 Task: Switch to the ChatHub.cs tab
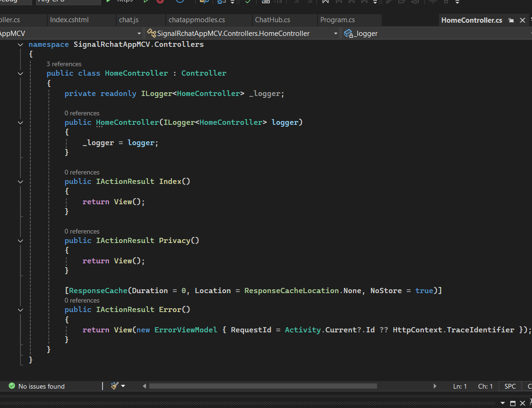tap(273, 20)
